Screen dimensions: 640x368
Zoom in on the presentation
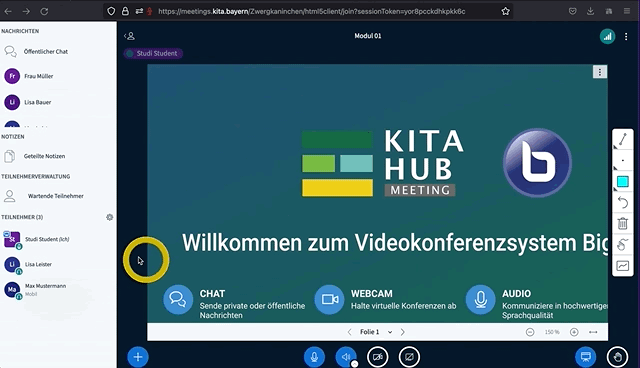click(574, 332)
